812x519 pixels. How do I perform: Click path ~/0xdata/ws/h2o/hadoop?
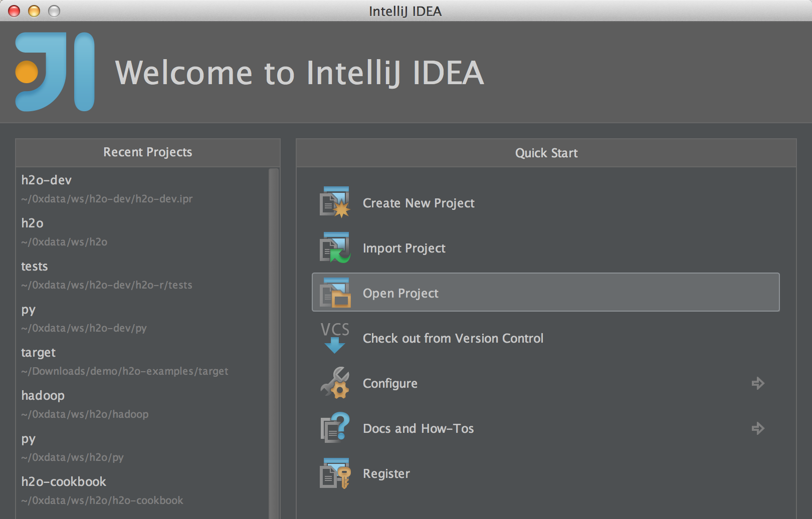pyautogui.click(x=85, y=414)
